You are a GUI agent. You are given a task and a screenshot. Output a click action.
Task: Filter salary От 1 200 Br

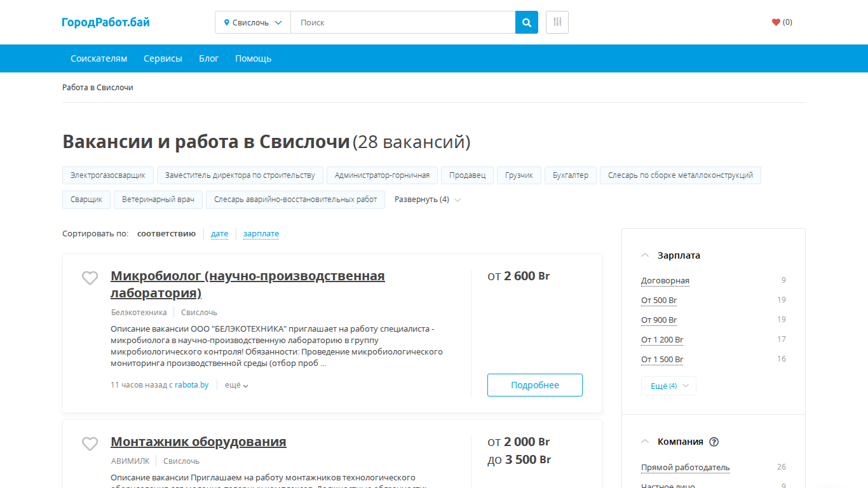click(x=662, y=340)
